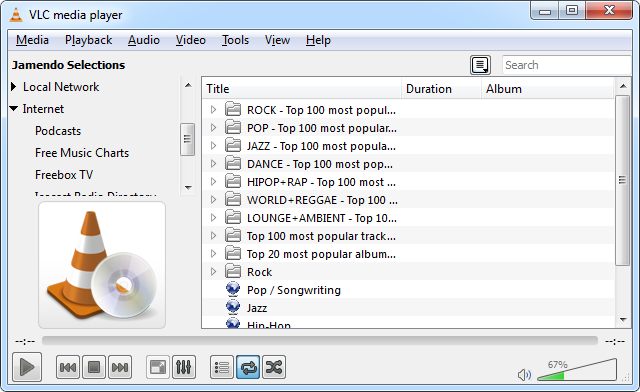640x392 pixels.
Task: Expand the HIPOP+RAP Top 100 folder
Action: [213, 181]
